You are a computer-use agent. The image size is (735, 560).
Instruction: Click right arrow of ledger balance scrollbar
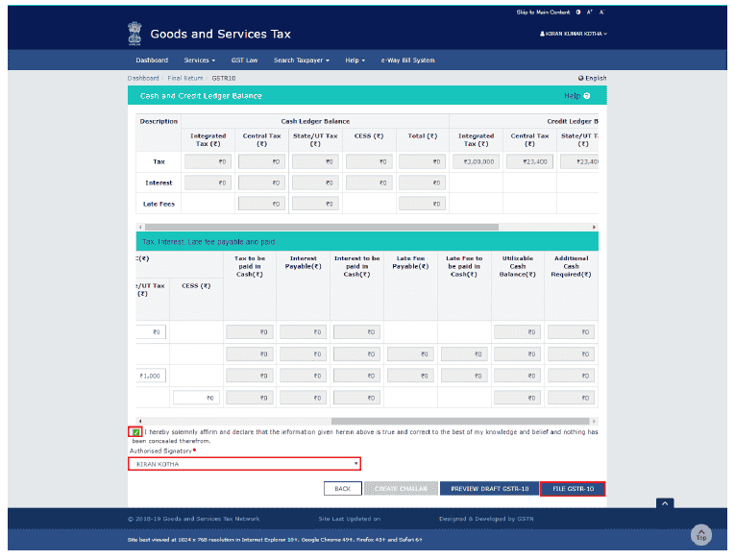(595, 227)
